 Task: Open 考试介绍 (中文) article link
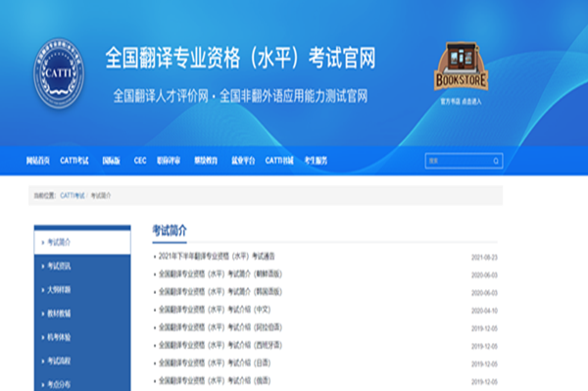(215, 310)
